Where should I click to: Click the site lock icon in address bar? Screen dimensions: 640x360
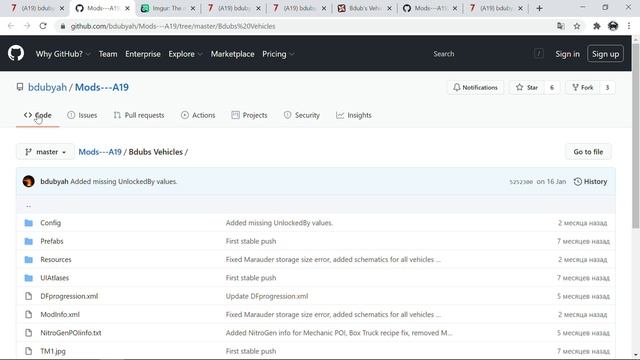point(62,26)
